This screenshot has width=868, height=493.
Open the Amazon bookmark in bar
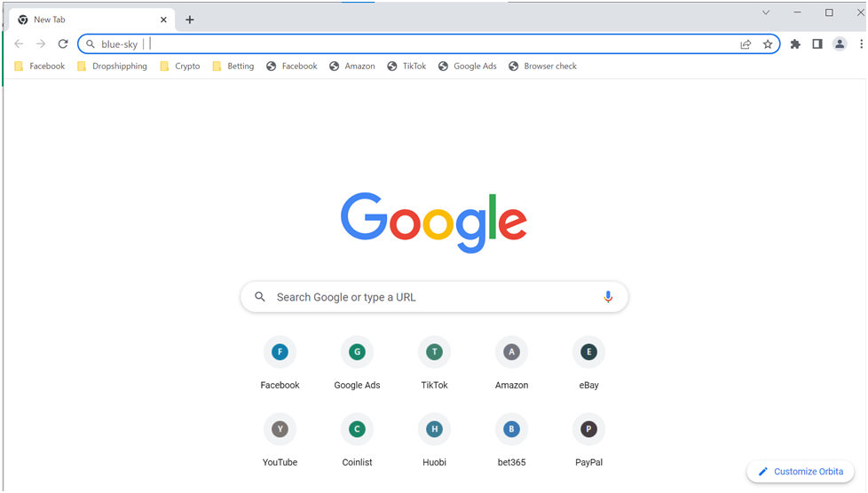(352, 66)
